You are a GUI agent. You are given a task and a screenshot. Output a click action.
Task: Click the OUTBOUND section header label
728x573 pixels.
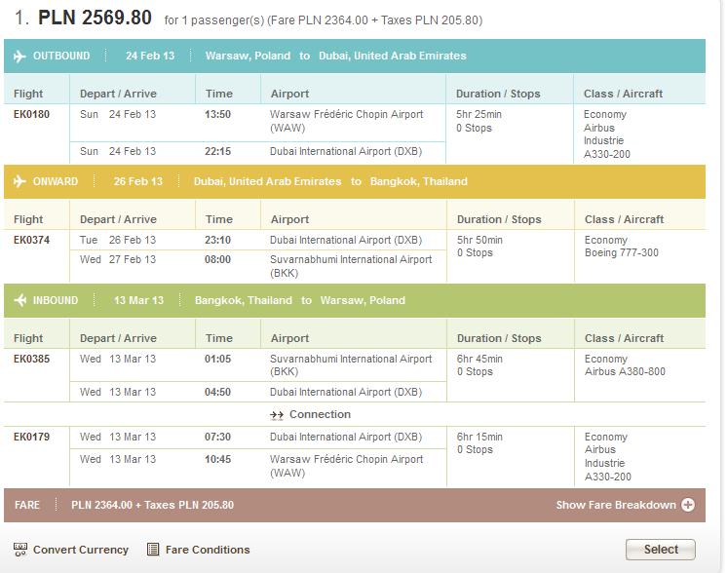61,56
